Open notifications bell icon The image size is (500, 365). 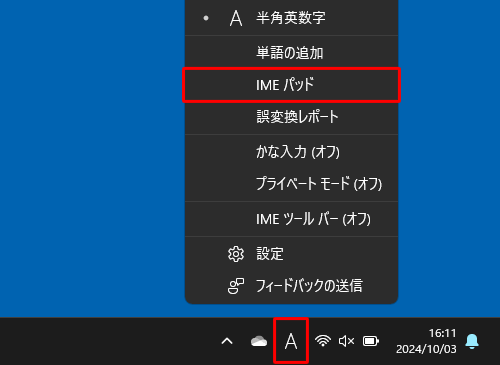pyautogui.click(x=472, y=341)
